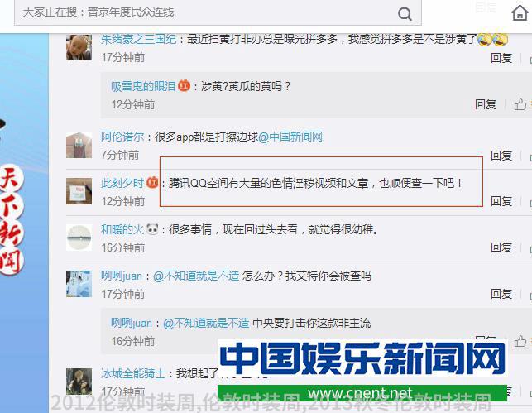
Task: Click the verified badge beside 吸雪鬼的眼泪
Action: [184, 85]
